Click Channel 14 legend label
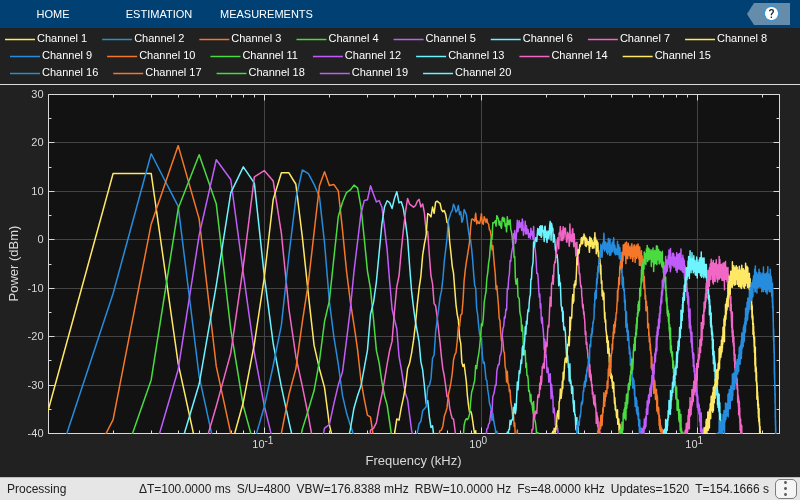This screenshot has height=500, width=800. click(x=580, y=55)
